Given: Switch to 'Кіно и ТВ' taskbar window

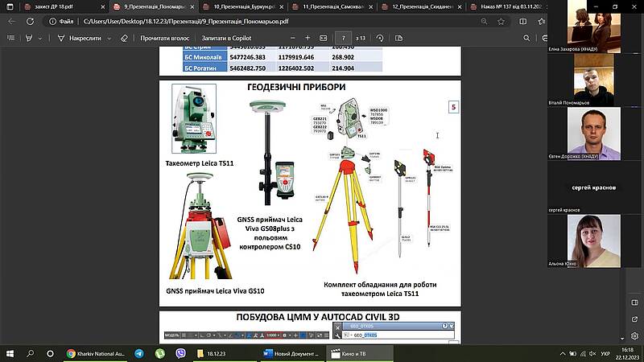Looking at the screenshot, I should pyautogui.click(x=359, y=353).
